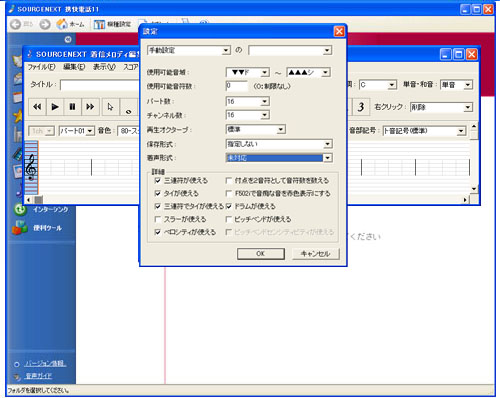
Task: Check ピッチベンドが使える checkbox
Action: pos(229,219)
